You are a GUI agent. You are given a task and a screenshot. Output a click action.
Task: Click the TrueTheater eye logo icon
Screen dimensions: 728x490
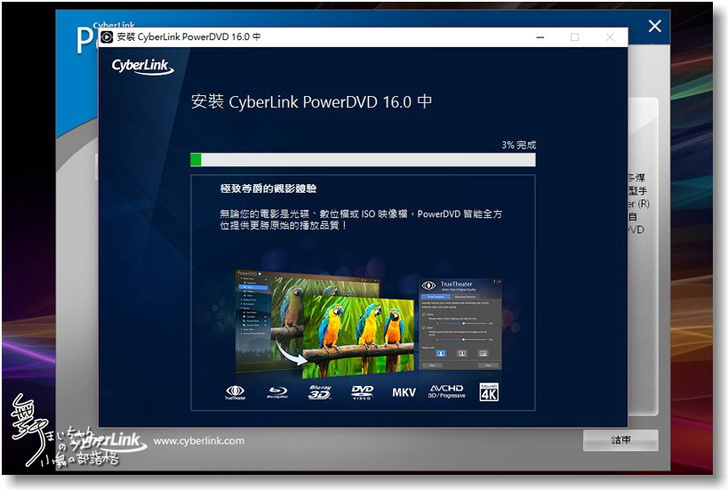[x=235, y=392]
